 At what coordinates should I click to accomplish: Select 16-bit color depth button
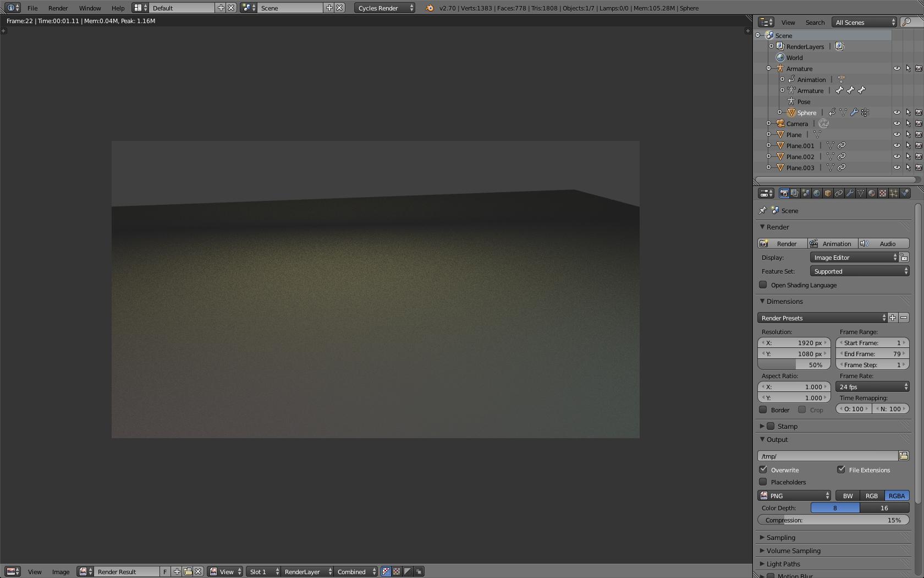pos(884,508)
